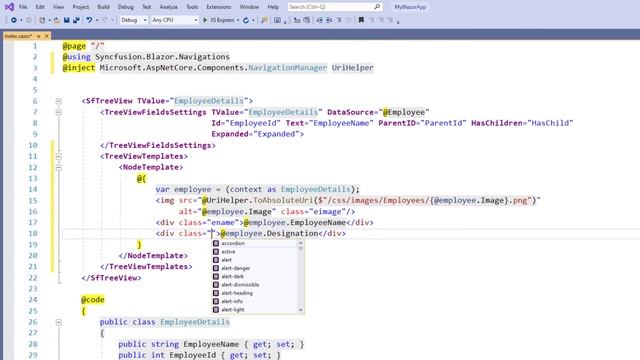Click the pin icon on Index.razor tab
640x360 pixels.
point(39,36)
